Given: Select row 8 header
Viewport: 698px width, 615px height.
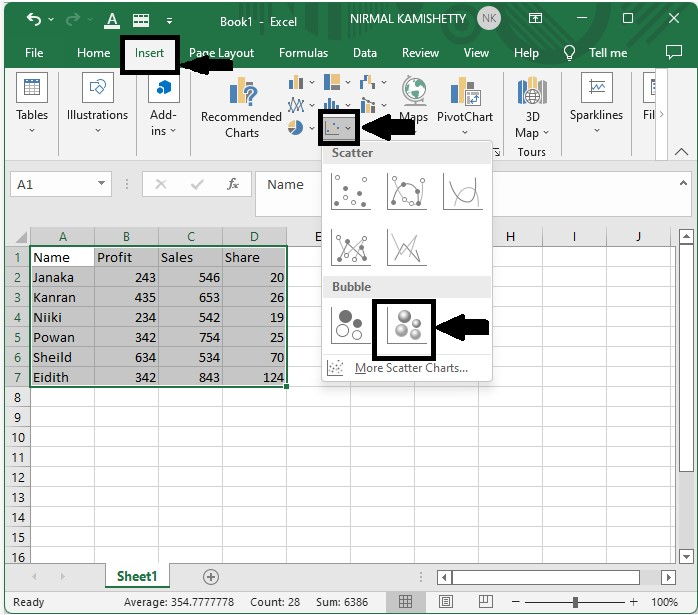Looking at the screenshot, I should tap(17, 397).
